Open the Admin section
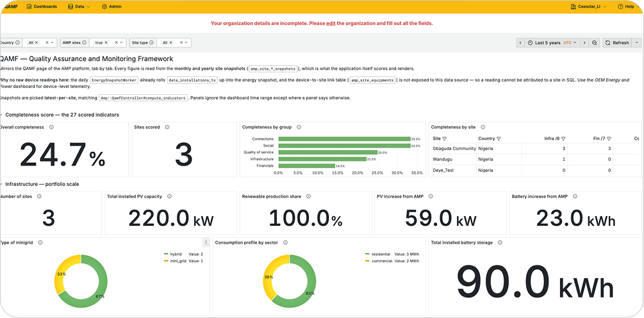Screen dimensions: 644x318 click(111, 6)
